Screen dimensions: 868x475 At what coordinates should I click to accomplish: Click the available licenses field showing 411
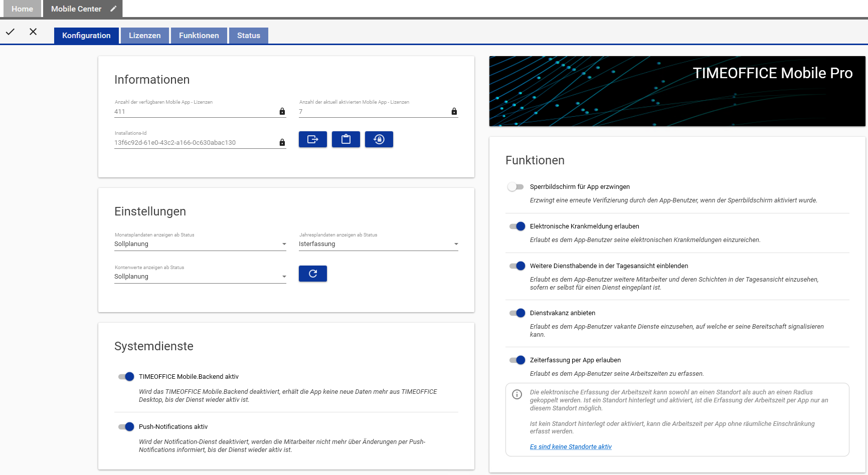(200, 112)
